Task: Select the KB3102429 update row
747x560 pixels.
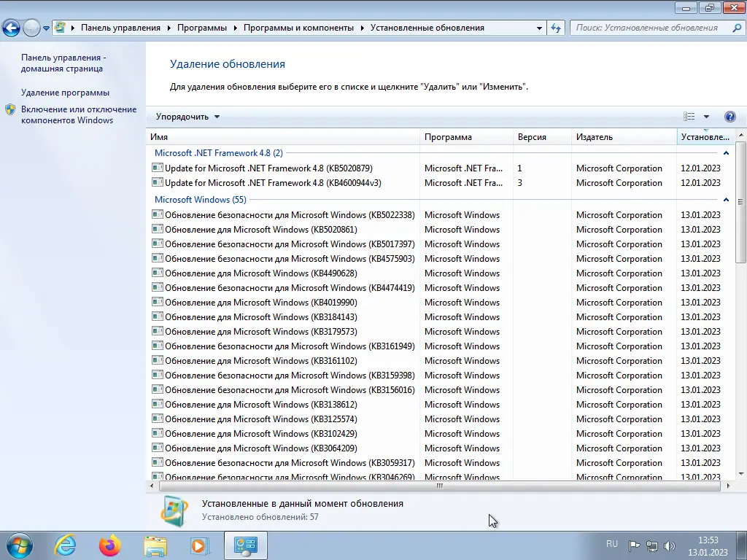Action: (x=441, y=434)
